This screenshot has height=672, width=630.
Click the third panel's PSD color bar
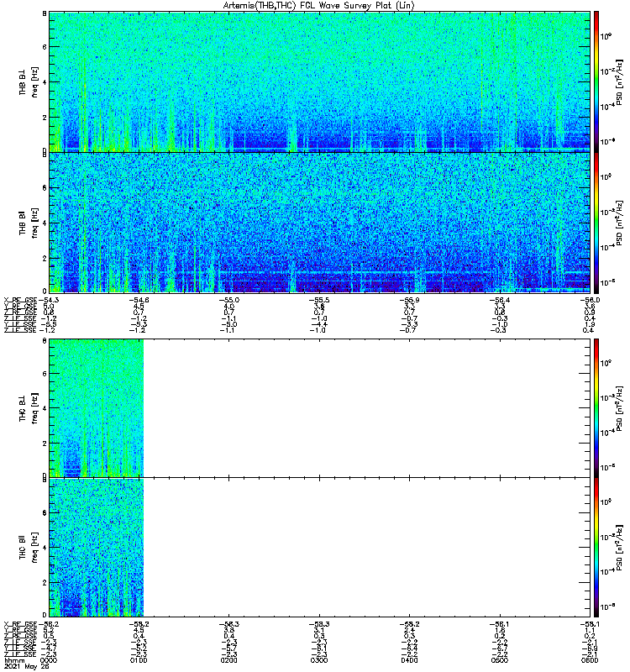(596, 408)
